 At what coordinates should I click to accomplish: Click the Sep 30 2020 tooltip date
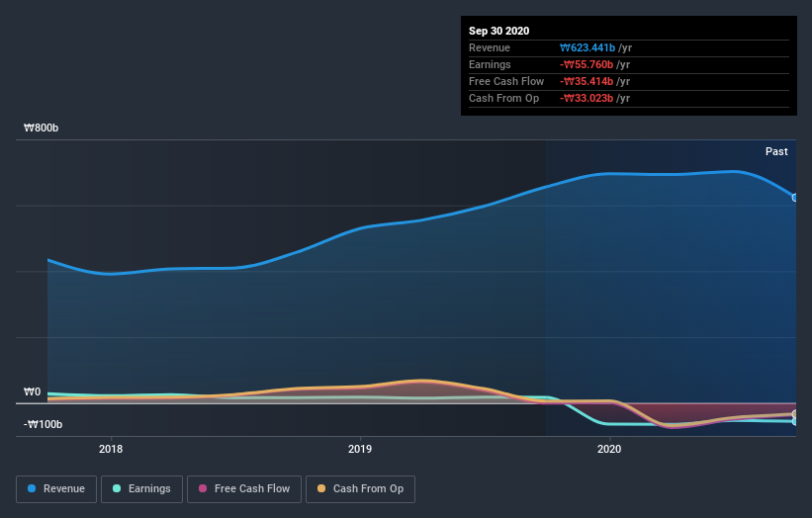[x=498, y=31]
